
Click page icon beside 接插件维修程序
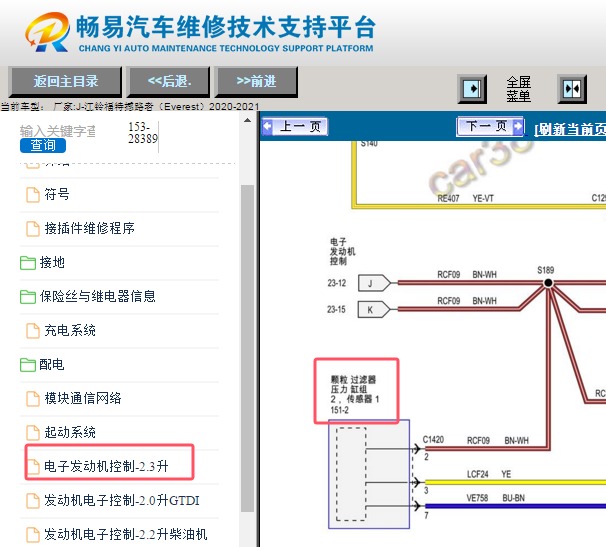coord(33,229)
